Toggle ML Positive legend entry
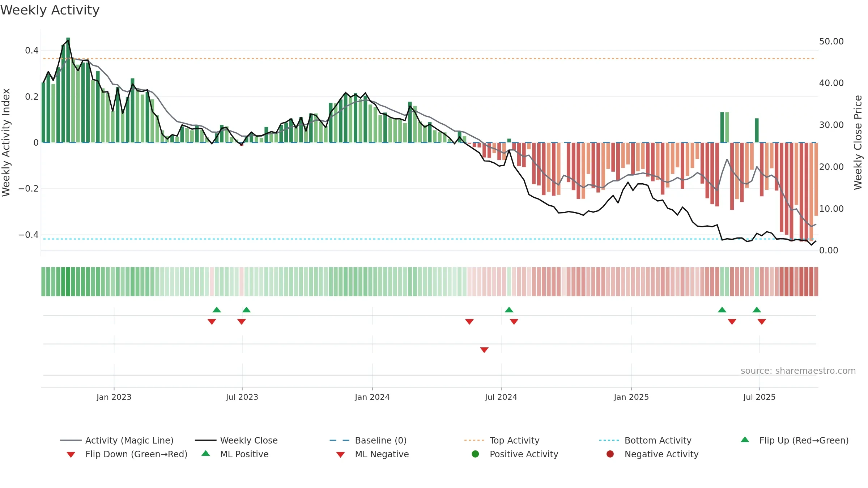This screenshot has width=868, height=488. coord(235,454)
